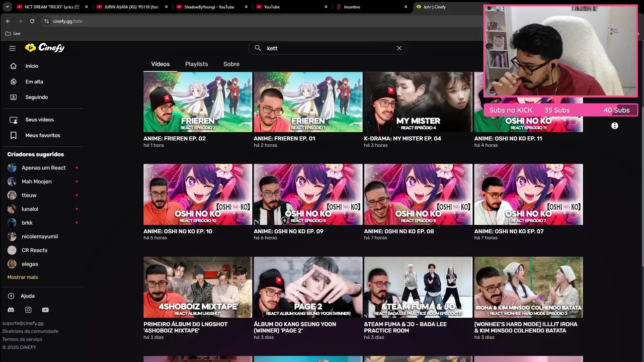Switch to the Playlists tab
This screenshot has width=644, height=362.
196,64
